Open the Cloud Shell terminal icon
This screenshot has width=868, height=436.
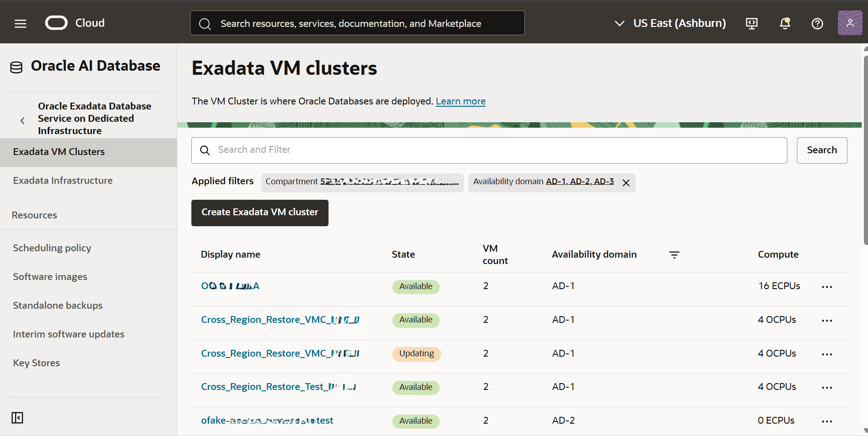tap(751, 23)
